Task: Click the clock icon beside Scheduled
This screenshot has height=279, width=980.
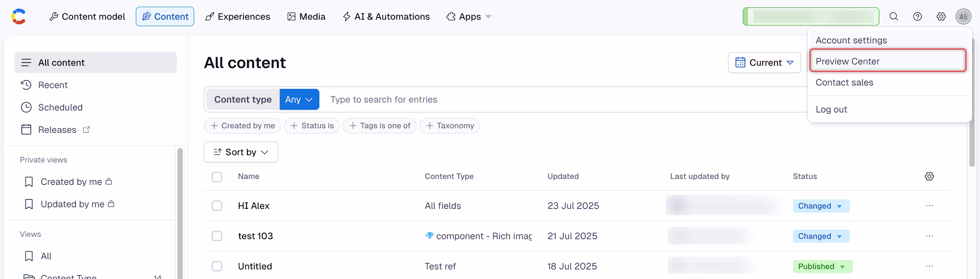Action: (x=26, y=107)
